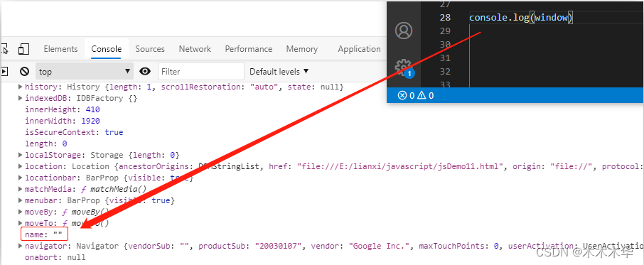Open the Default levels dropdown
Image resolution: width=644 pixels, height=265 pixels.
tap(279, 71)
